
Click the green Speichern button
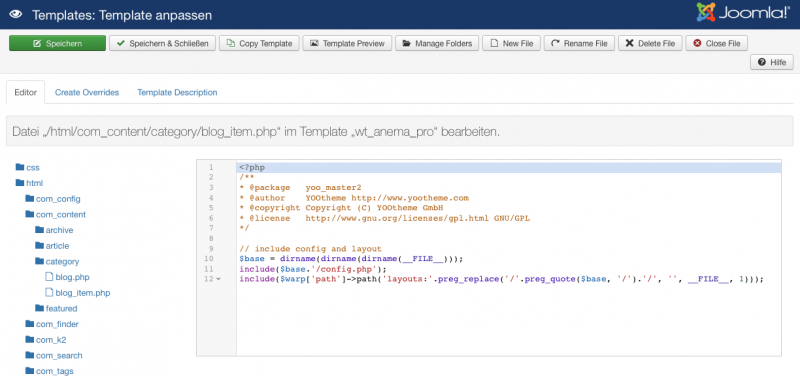[57, 43]
